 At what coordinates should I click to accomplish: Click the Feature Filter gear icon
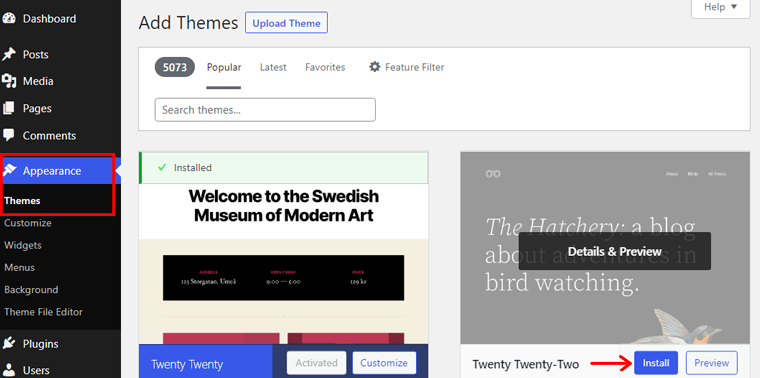point(375,67)
